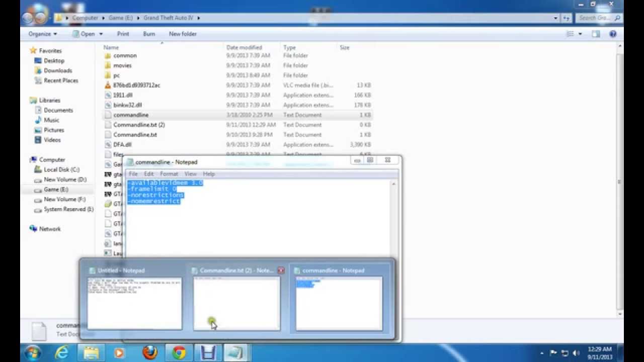Click the volume icon in system tray
The width and height of the screenshot is (644, 362).
575,352
